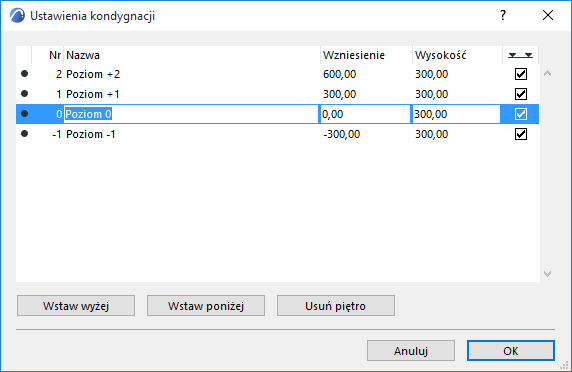Click the floor plan cut header icon
The image size is (572, 372).
click(x=521, y=55)
